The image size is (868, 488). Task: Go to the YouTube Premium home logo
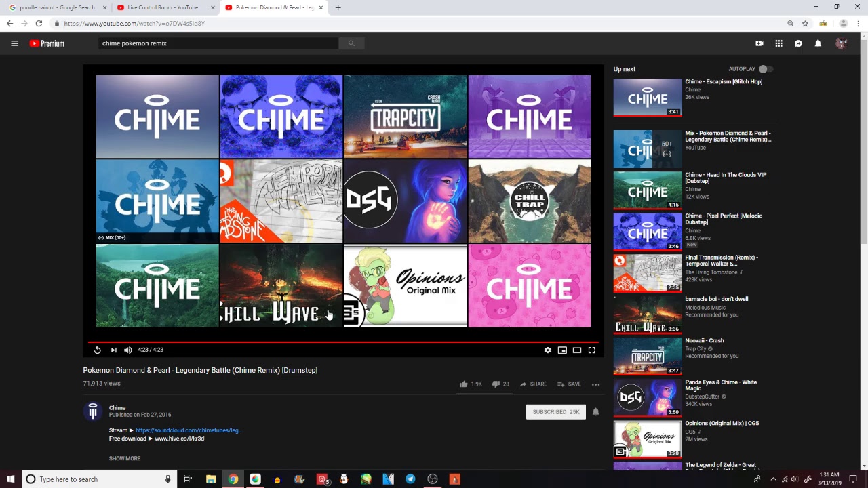click(47, 43)
